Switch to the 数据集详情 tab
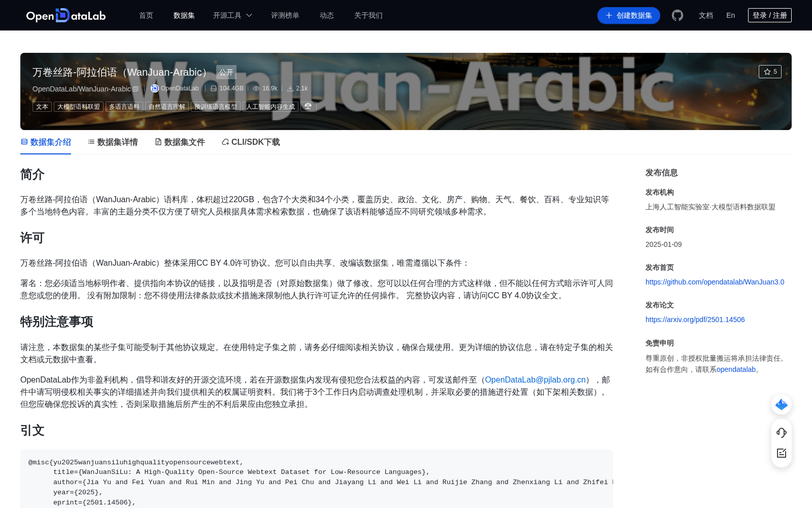The image size is (812, 508). point(113,142)
